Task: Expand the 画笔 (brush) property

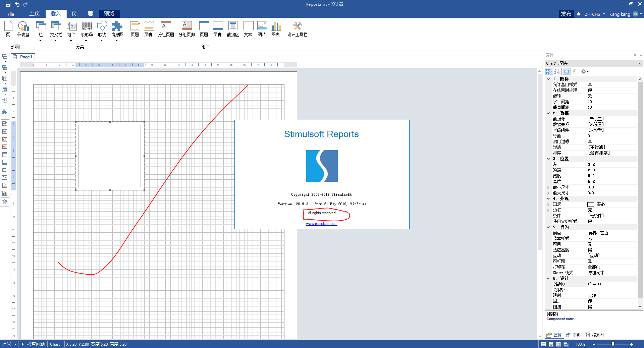Action: tap(548, 205)
